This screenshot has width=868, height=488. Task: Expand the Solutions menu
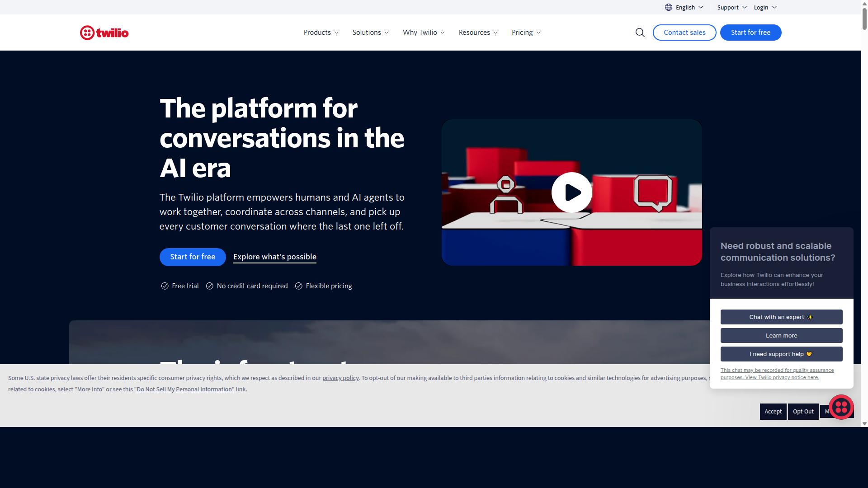[x=371, y=33]
